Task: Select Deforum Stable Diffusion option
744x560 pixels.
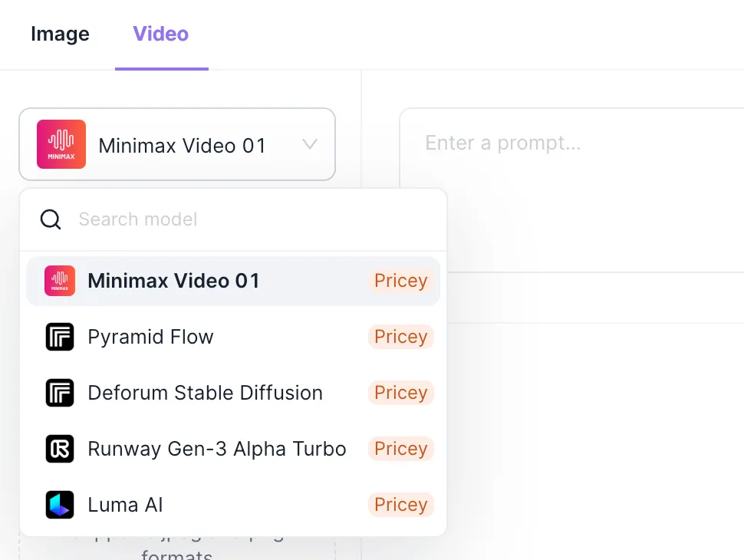Action: [206, 393]
